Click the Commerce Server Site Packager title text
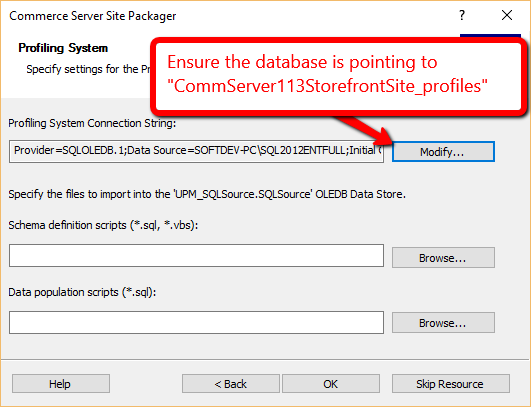The height and width of the screenshot is (407, 531). [93, 16]
